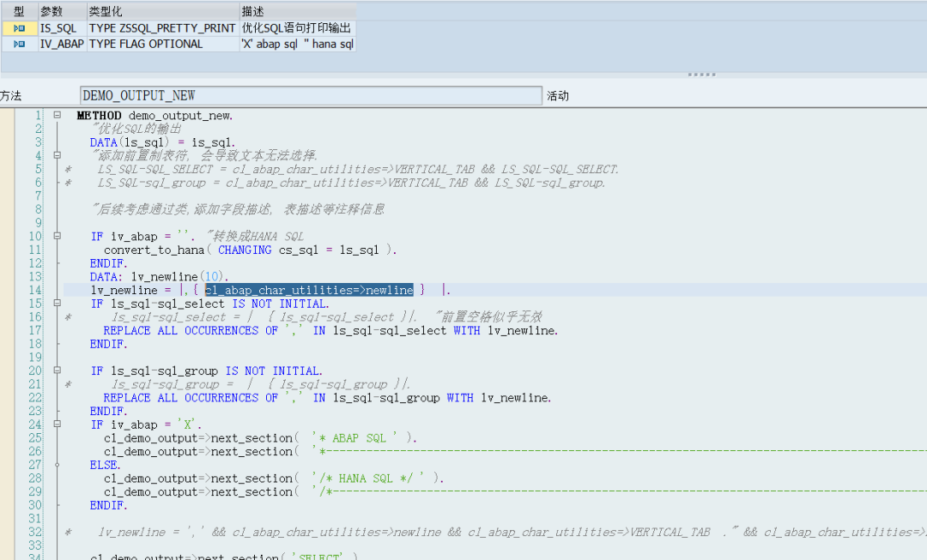
Task: Click the TYPE ZSSQL_PRETTY_PRINT typing cell
Action: 163,27
